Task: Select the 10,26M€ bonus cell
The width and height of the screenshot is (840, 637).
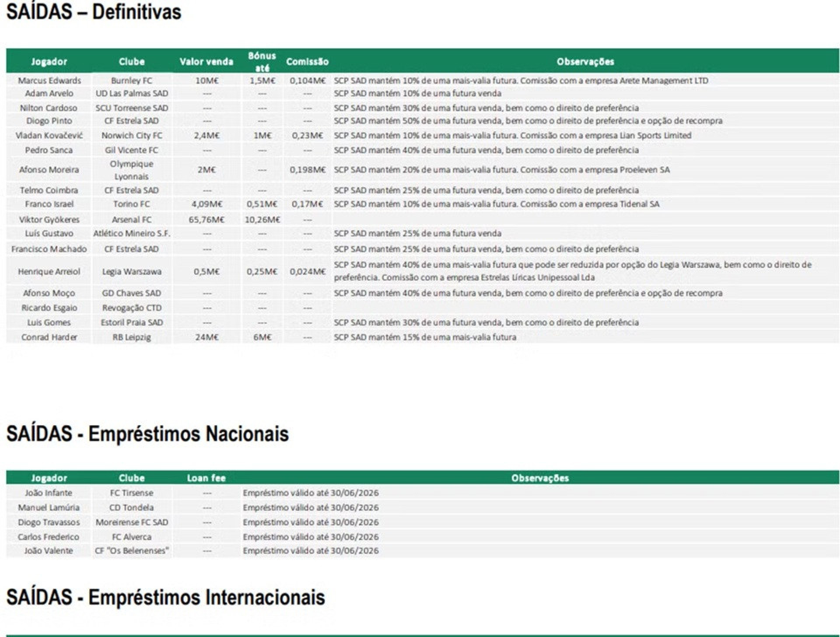Action: pyautogui.click(x=262, y=220)
